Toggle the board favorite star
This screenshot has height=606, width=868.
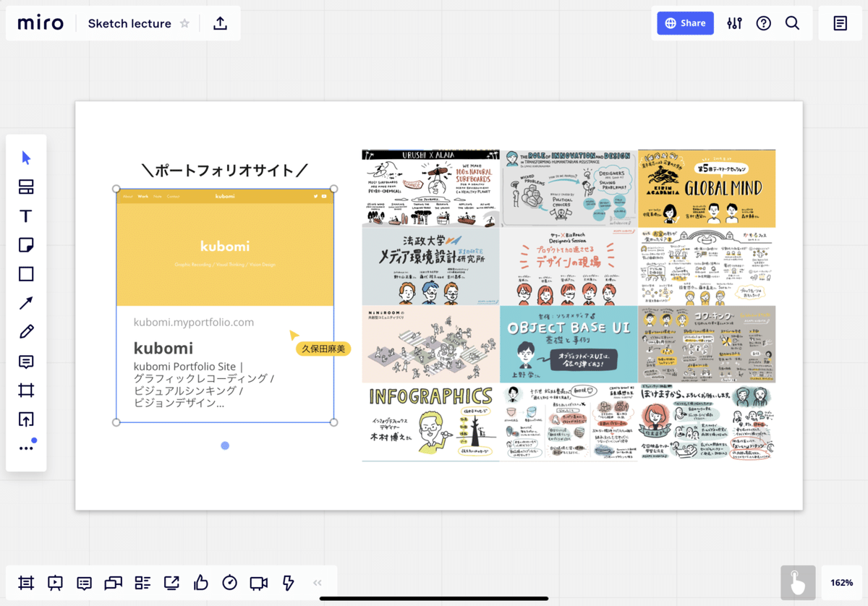(x=184, y=23)
